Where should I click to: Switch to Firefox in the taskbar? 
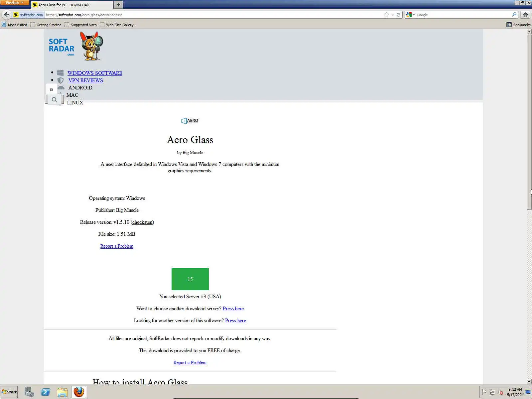tap(79, 392)
